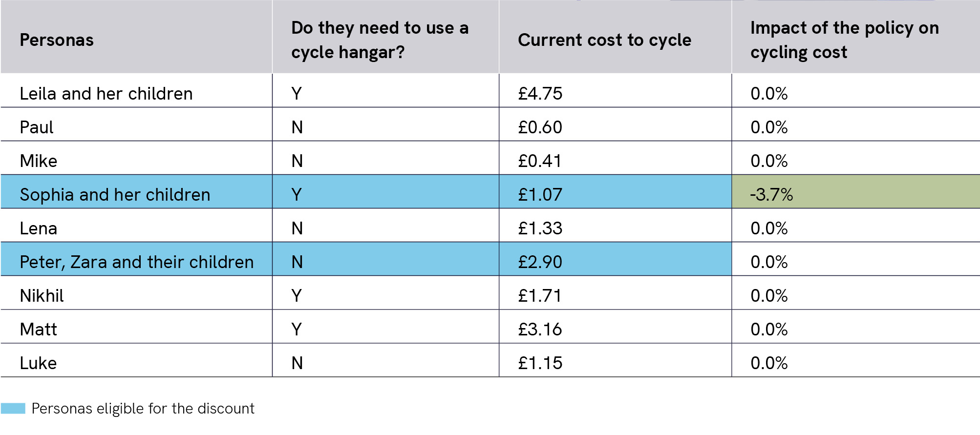Viewport: 980px width, 435px height.
Task: Select 'Sophia and her children' row
Action: coord(115,194)
